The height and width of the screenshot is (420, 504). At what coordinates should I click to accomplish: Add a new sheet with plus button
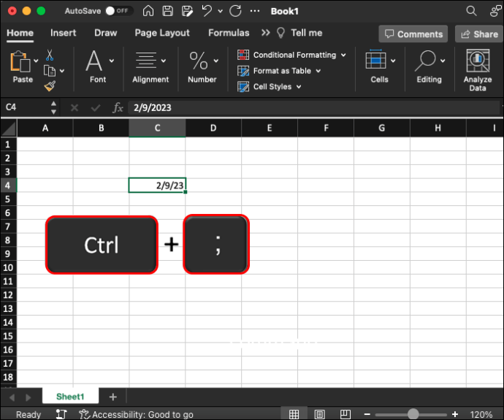pos(112,397)
